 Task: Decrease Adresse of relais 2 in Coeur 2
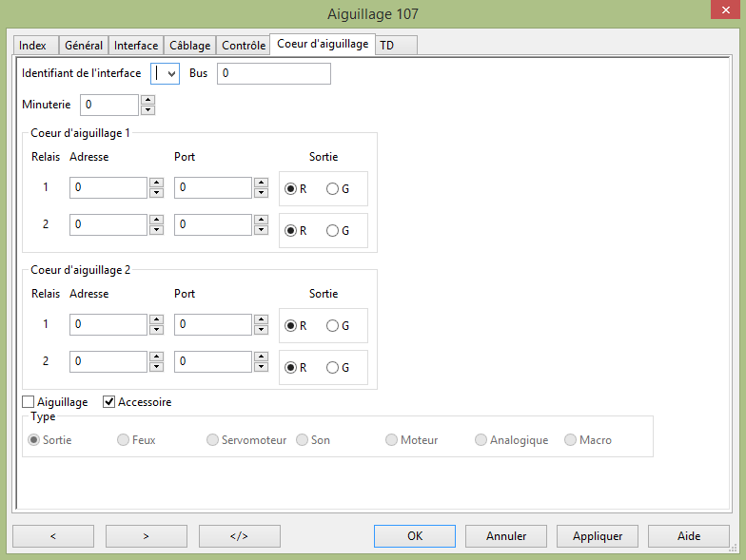tap(156, 367)
